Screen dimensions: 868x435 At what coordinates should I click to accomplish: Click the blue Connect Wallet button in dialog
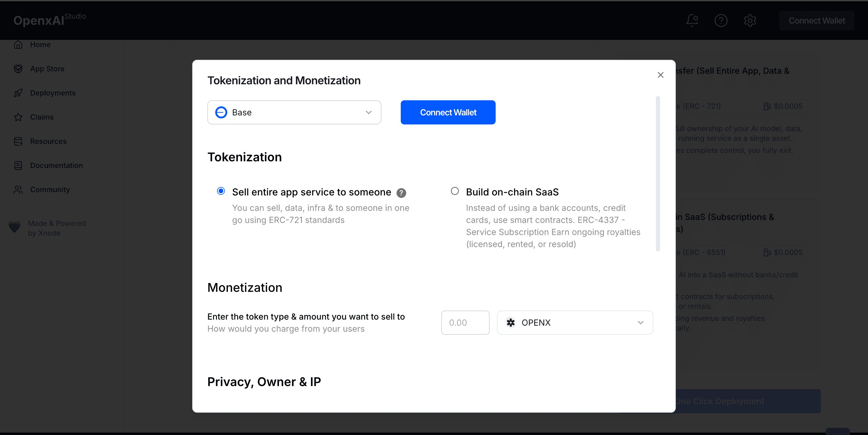pos(448,112)
